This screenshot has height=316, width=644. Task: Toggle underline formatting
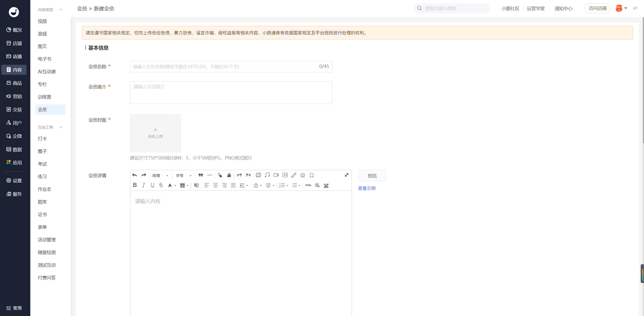[x=153, y=185]
